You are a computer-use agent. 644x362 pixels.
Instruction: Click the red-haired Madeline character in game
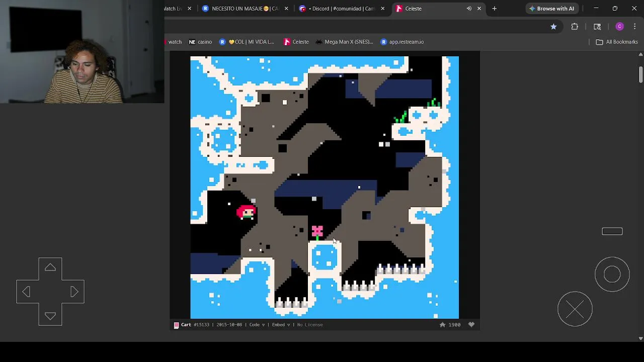(247, 212)
